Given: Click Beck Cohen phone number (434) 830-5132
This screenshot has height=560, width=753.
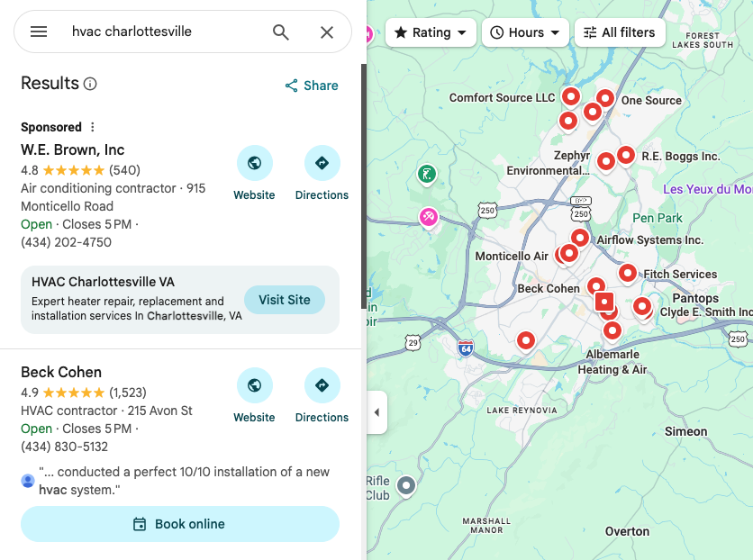Looking at the screenshot, I should point(64,447).
